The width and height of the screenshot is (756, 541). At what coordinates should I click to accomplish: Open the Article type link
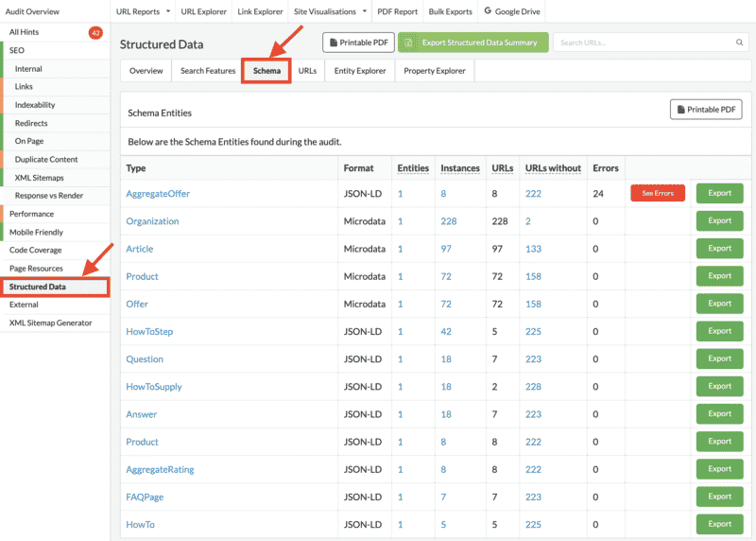pyautogui.click(x=139, y=249)
